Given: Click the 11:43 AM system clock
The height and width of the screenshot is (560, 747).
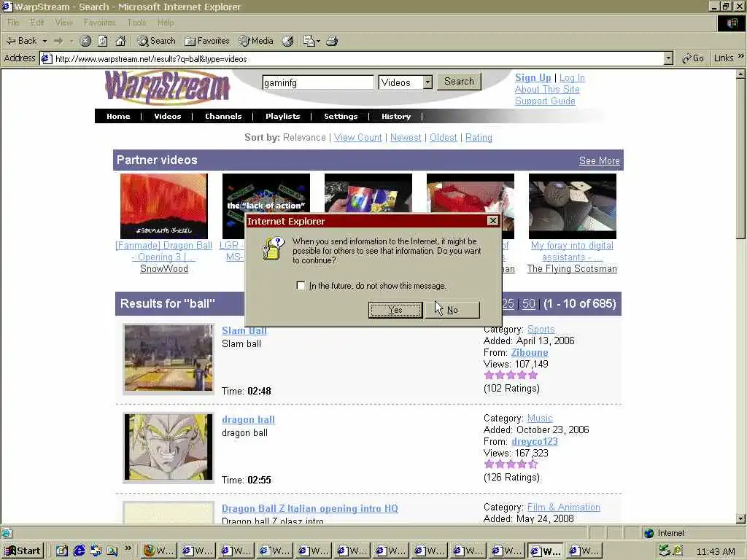Looking at the screenshot, I should pos(716,551).
